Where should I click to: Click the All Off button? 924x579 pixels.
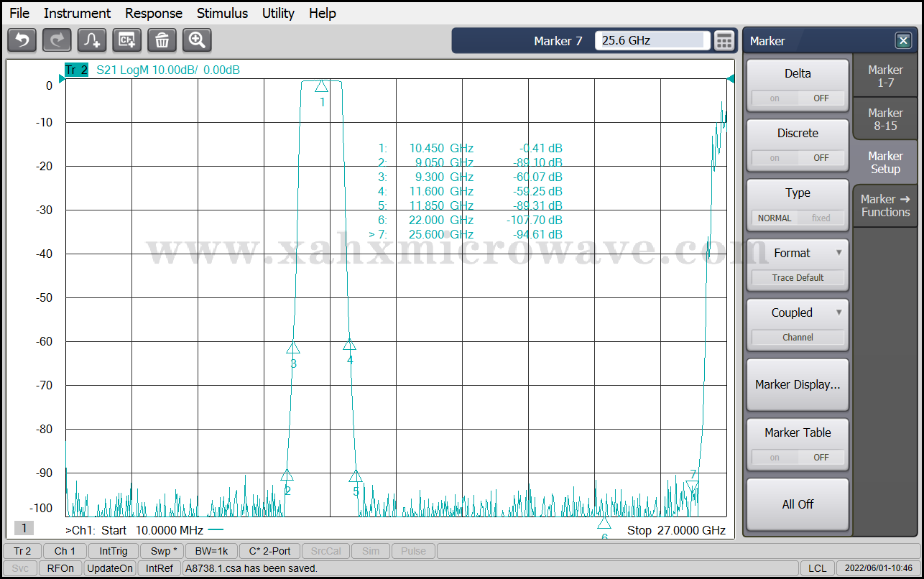click(x=798, y=504)
